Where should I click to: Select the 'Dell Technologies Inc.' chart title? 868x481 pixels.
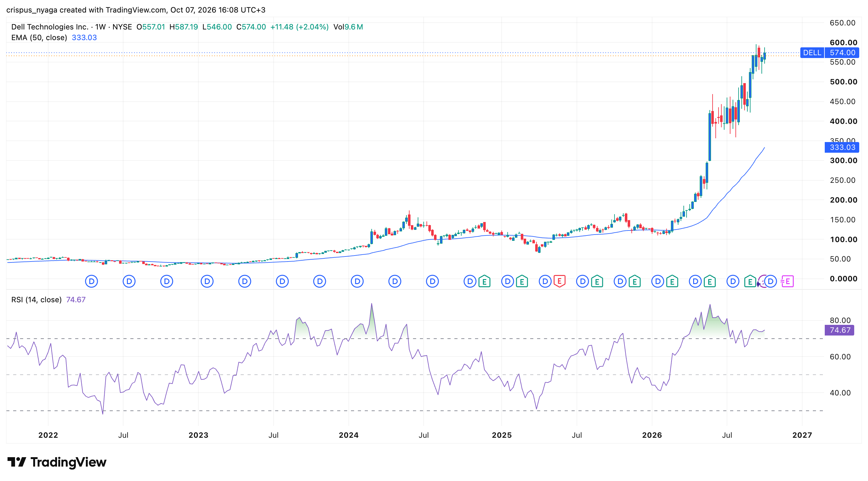[x=50, y=27]
